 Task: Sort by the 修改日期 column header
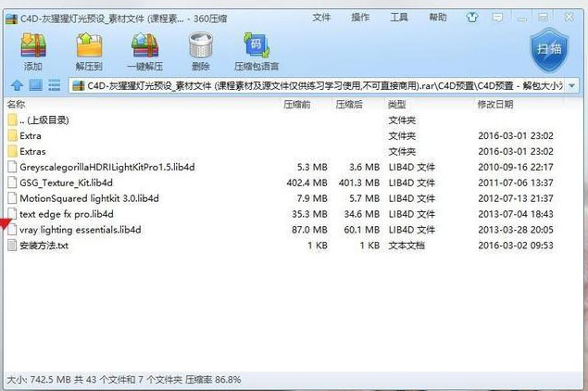(495, 105)
